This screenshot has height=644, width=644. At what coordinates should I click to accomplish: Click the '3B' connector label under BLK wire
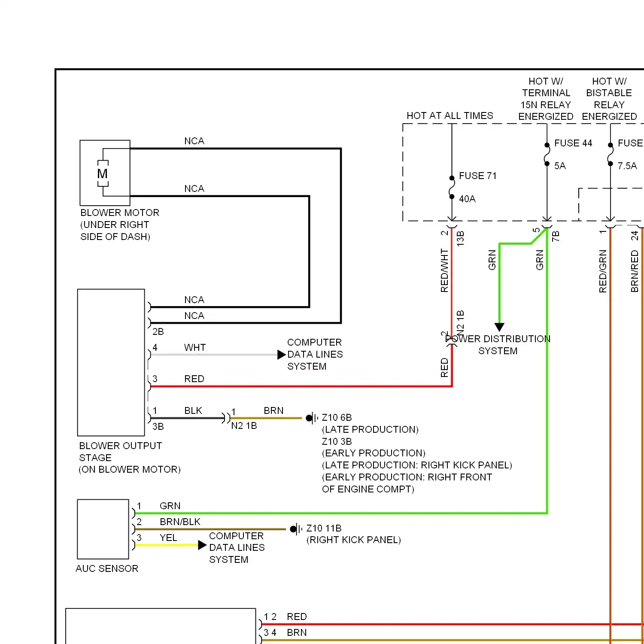click(x=158, y=427)
